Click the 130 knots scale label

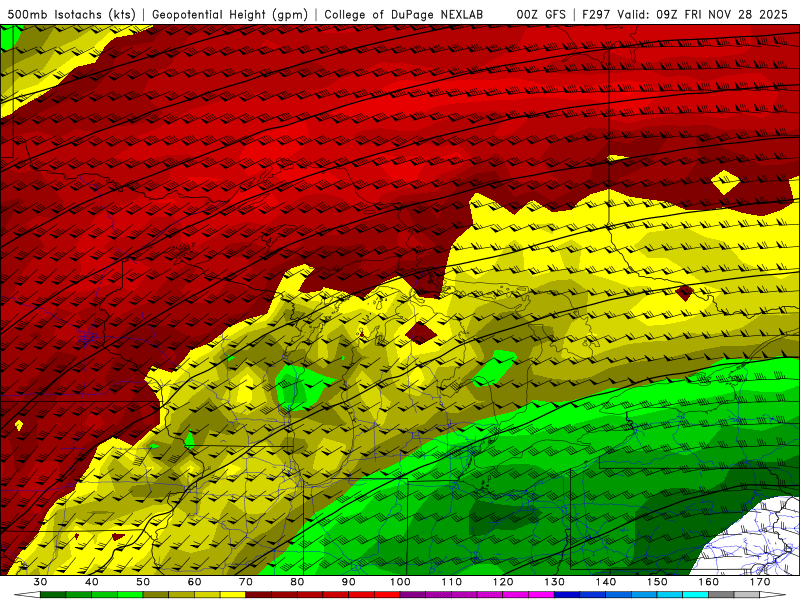555,582
